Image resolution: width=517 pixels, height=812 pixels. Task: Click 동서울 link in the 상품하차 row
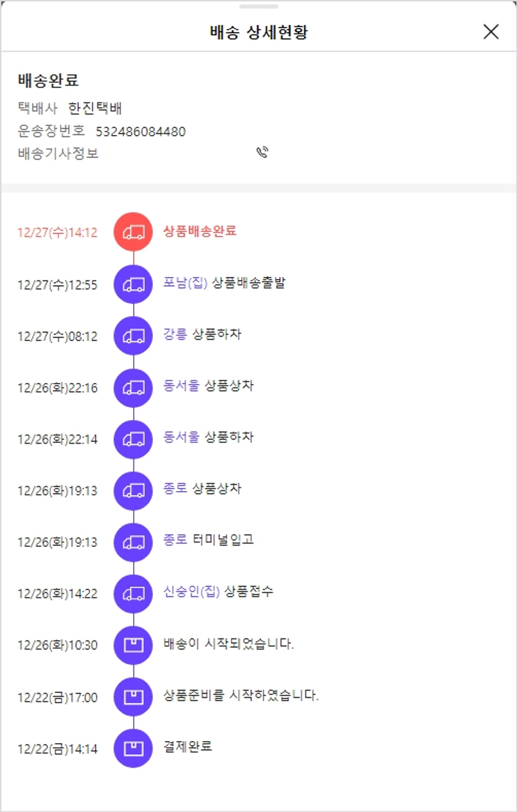pyautogui.click(x=181, y=437)
